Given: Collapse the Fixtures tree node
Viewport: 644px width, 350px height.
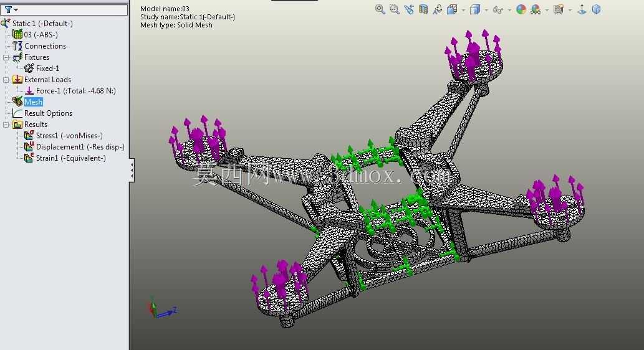Looking at the screenshot, I should (x=6, y=57).
